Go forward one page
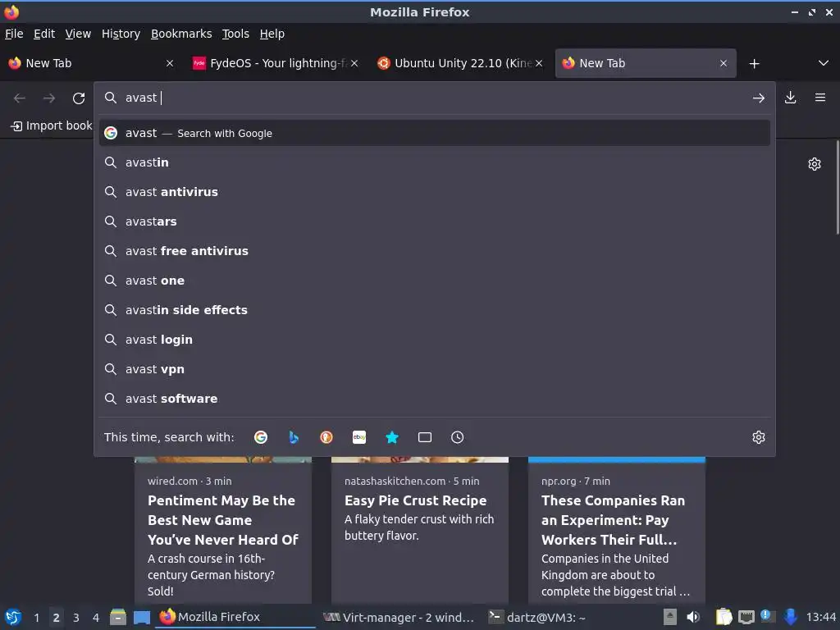Image resolution: width=840 pixels, height=630 pixels. coord(49,98)
